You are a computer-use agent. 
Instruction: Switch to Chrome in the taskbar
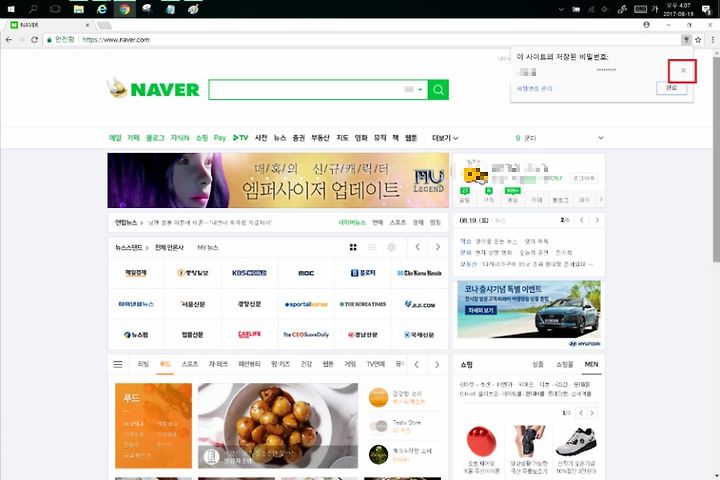coord(124,9)
